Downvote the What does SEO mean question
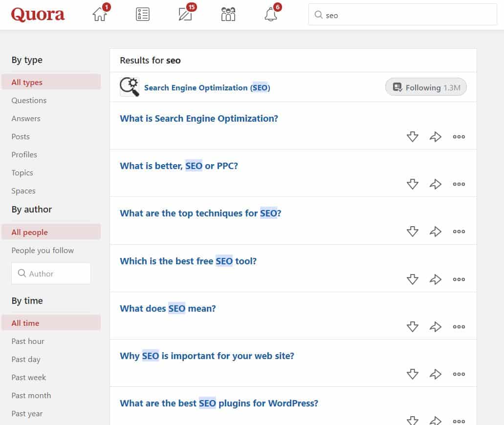The height and width of the screenshot is (425, 504). click(x=413, y=327)
